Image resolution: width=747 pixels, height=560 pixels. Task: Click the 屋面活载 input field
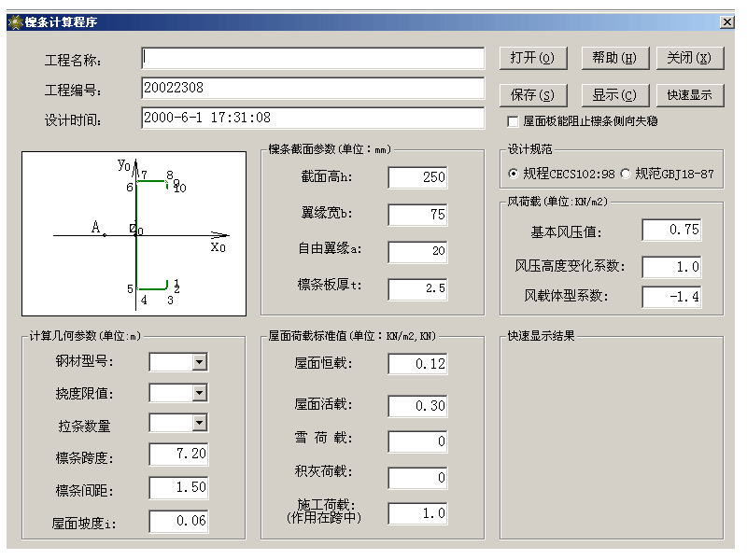click(417, 406)
